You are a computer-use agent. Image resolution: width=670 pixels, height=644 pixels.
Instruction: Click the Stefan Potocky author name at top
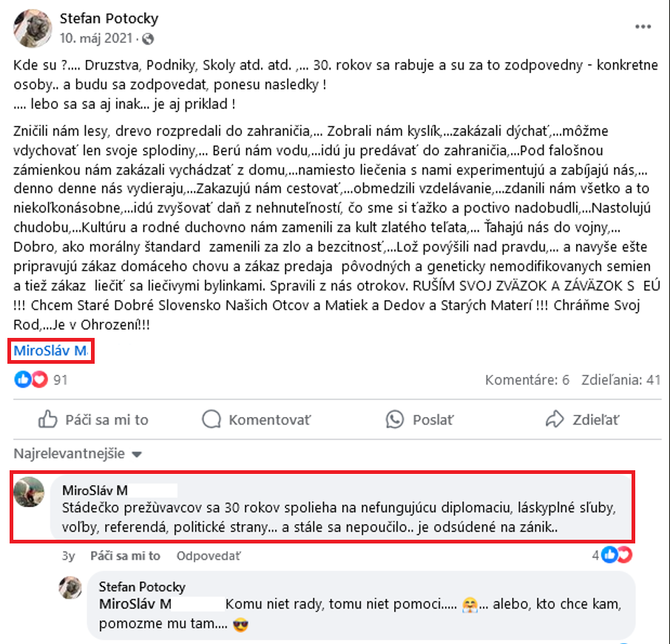point(109,18)
